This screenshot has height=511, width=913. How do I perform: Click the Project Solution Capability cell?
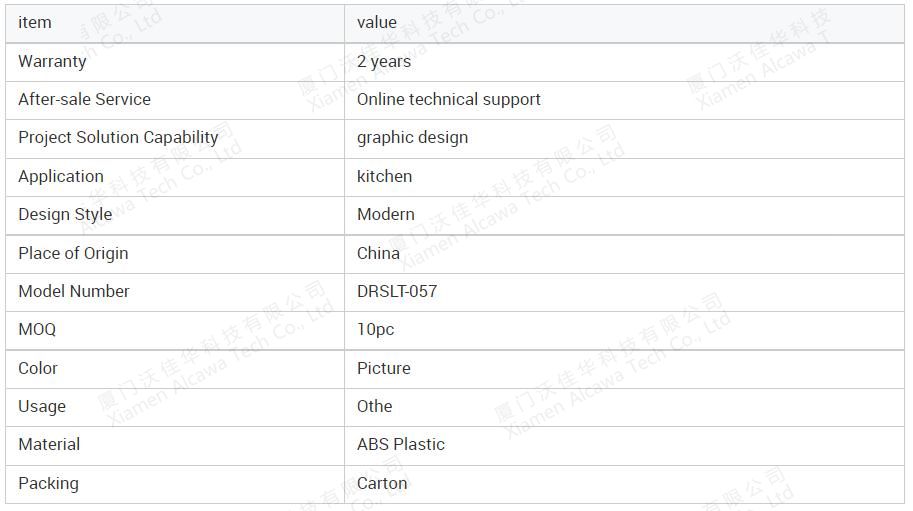(175, 139)
